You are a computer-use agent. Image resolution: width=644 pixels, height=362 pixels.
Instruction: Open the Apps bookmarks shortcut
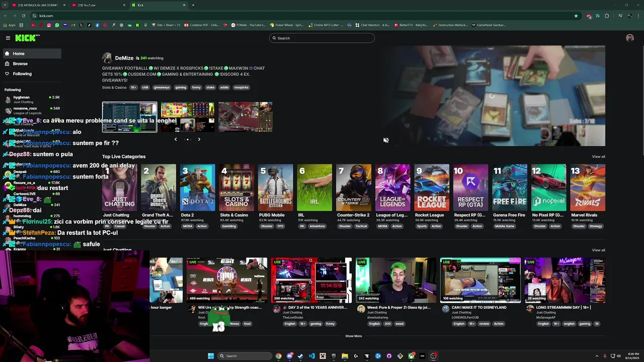[x=10, y=25]
